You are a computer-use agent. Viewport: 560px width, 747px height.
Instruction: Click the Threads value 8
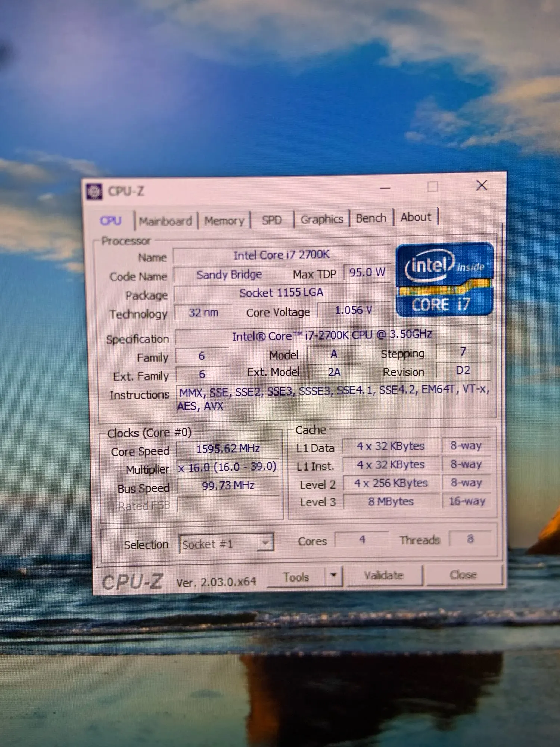pyautogui.click(x=470, y=539)
